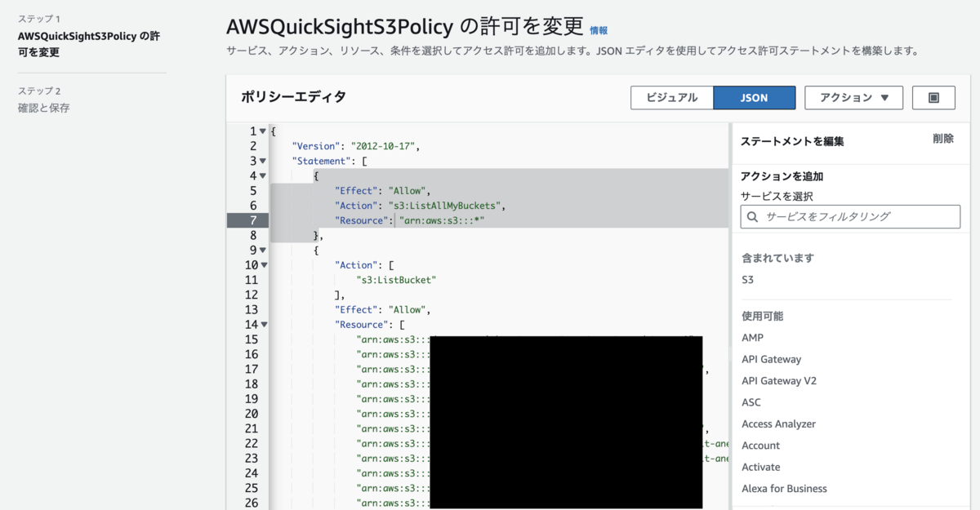Collapse the fold arrow on line 4
Screen dimensions: 980x510
click(x=262, y=175)
